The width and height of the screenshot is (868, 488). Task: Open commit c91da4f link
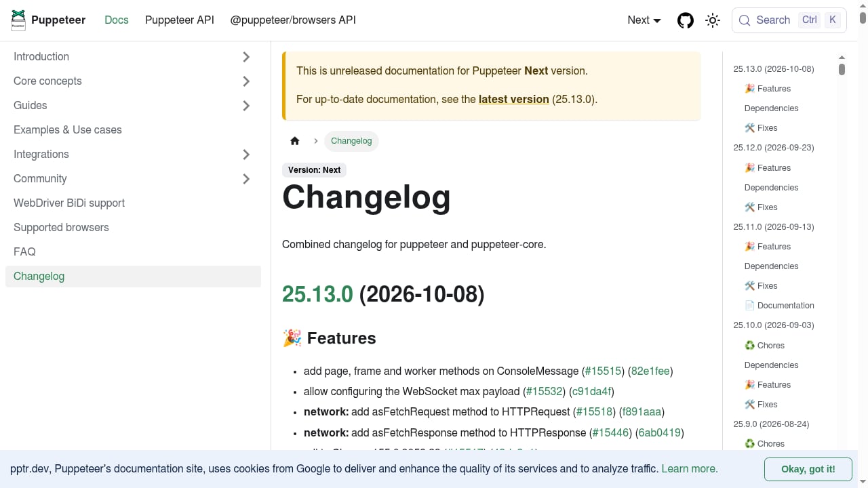click(591, 392)
